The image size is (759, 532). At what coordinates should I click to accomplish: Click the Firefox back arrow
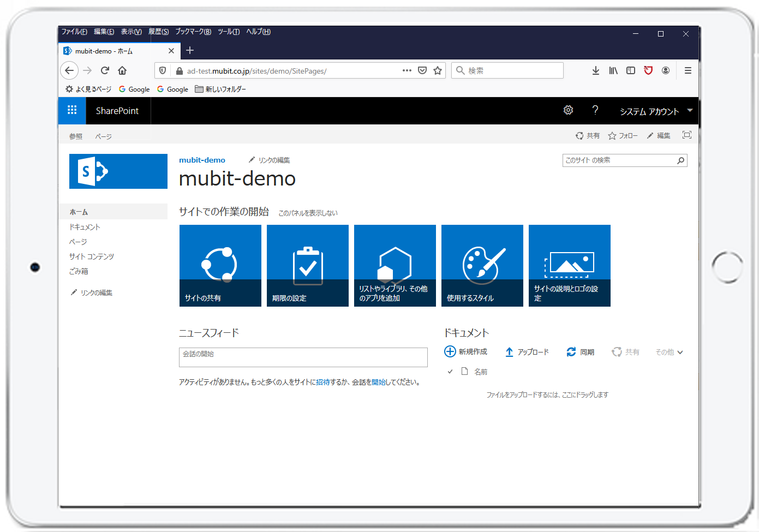click(x=69, y=70)
